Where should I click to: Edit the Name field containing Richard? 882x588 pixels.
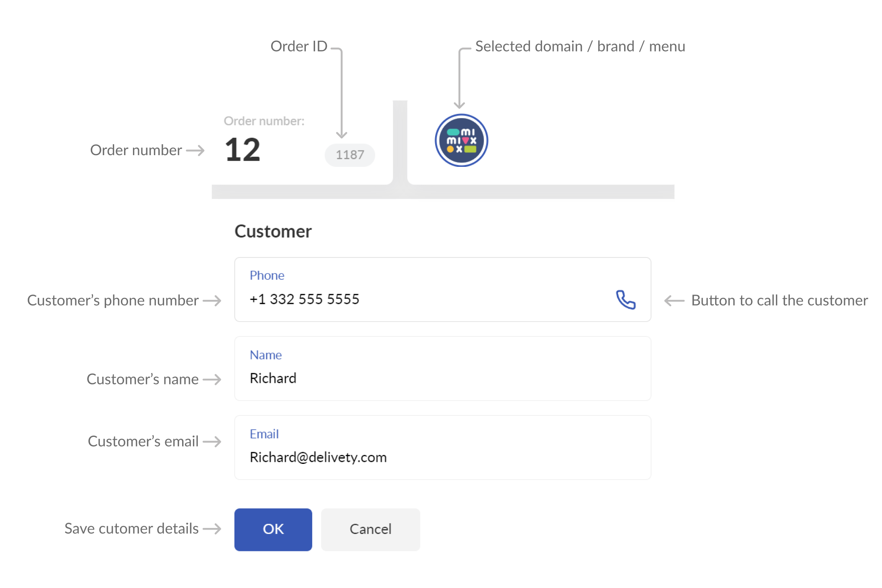[442, 368]
